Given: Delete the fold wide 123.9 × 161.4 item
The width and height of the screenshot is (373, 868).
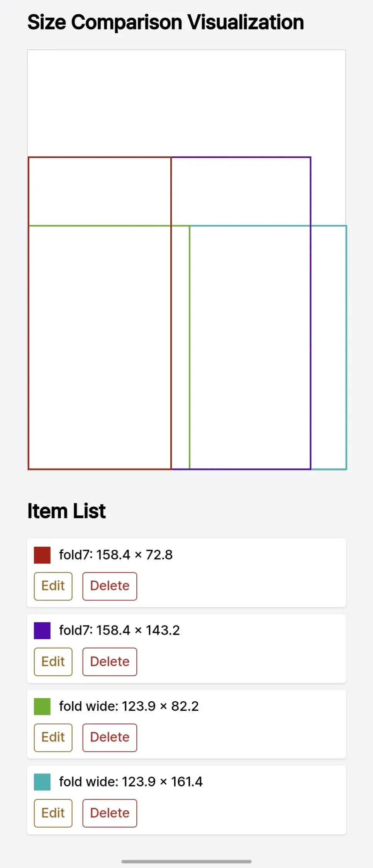Looking at the screenshot, I should (110, 813).
